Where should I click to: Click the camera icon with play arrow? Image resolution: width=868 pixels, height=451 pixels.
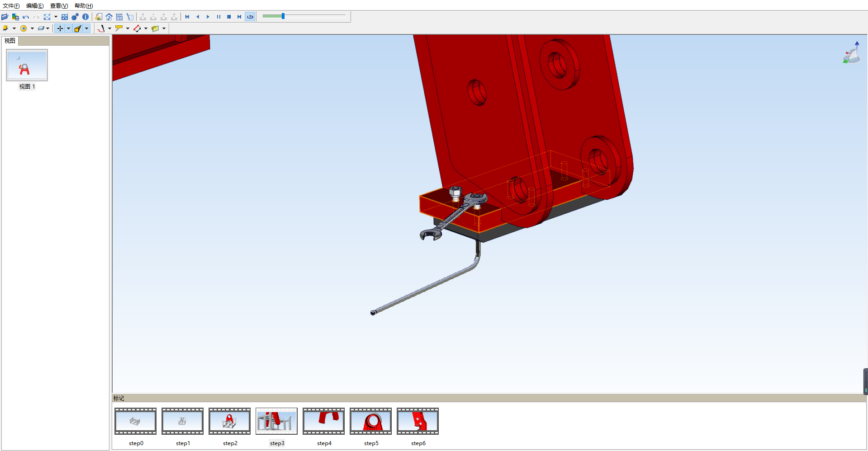[153, 17]
